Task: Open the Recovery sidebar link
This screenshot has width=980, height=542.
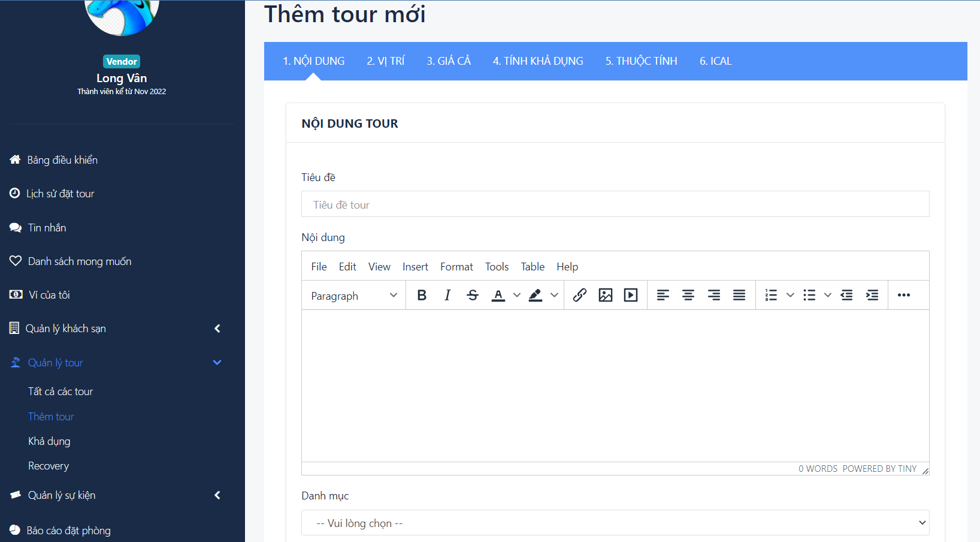Action: [49, 466]
